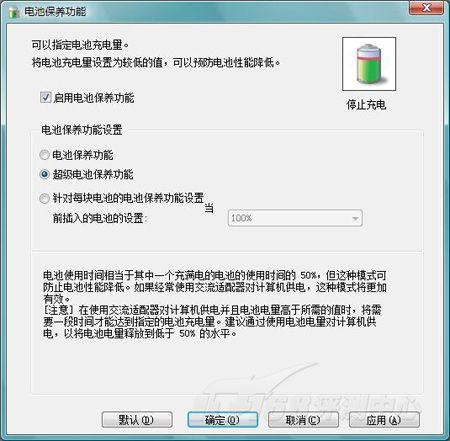Viewport: 450px width, 441px height.
Task: Select the 超级电池保养功能 radio option
Action: (x=44, y=174)
